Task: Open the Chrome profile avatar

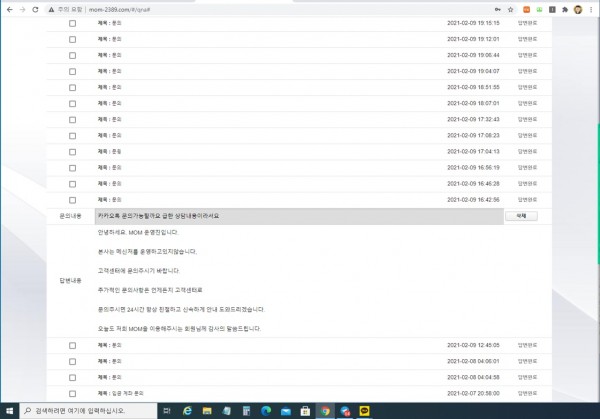Action: pos(578,10)
